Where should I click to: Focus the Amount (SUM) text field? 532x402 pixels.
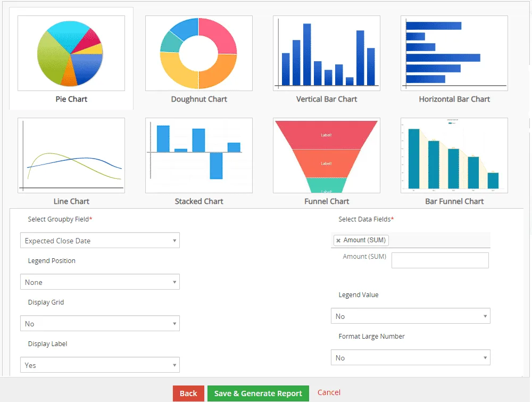click(440, 260)
